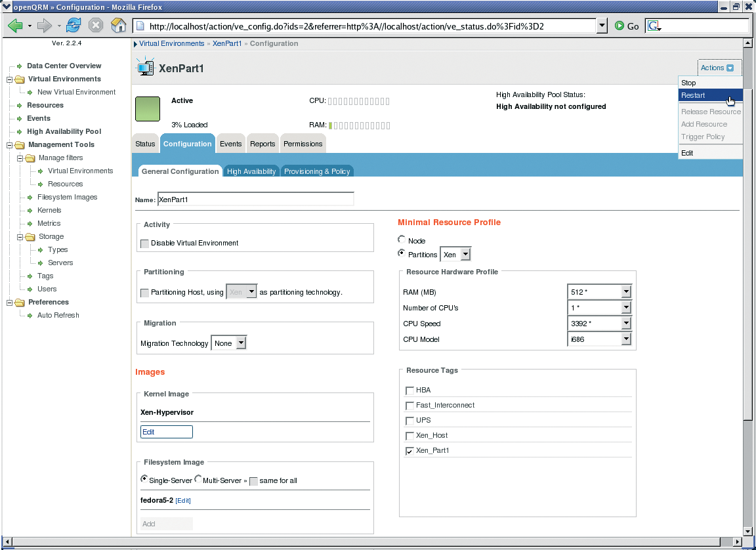Open the CPU Speed dropdown
The width and height of the screenshot is (756, 550).
[600, 324]
